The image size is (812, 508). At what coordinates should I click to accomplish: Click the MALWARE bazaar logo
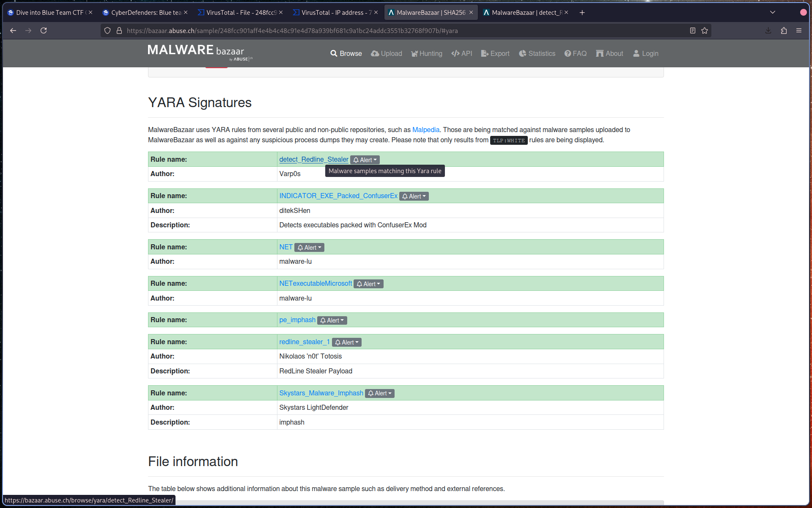200,52
